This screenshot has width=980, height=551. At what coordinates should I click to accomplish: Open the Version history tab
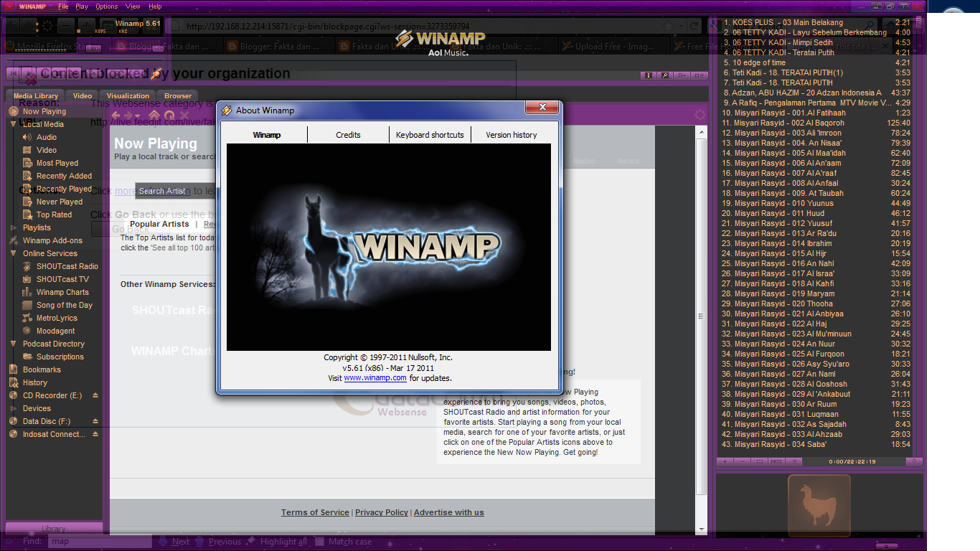pyautogui.click(x=511, y=134)
